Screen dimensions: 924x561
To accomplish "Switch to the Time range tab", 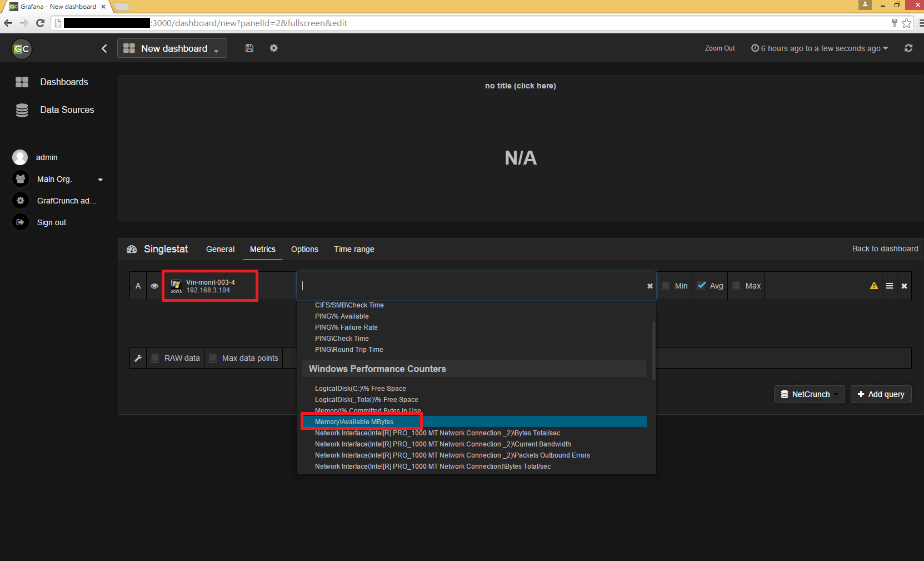I will (x=354, y=249).
